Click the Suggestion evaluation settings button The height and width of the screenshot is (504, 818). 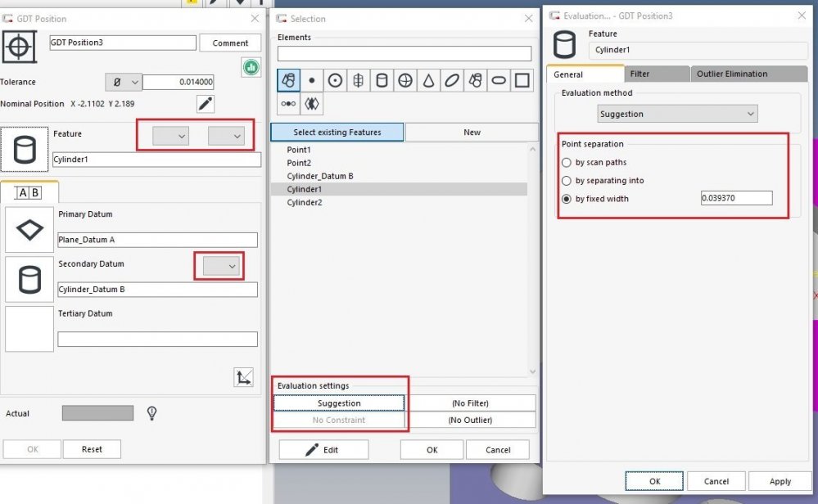[339, 403]
